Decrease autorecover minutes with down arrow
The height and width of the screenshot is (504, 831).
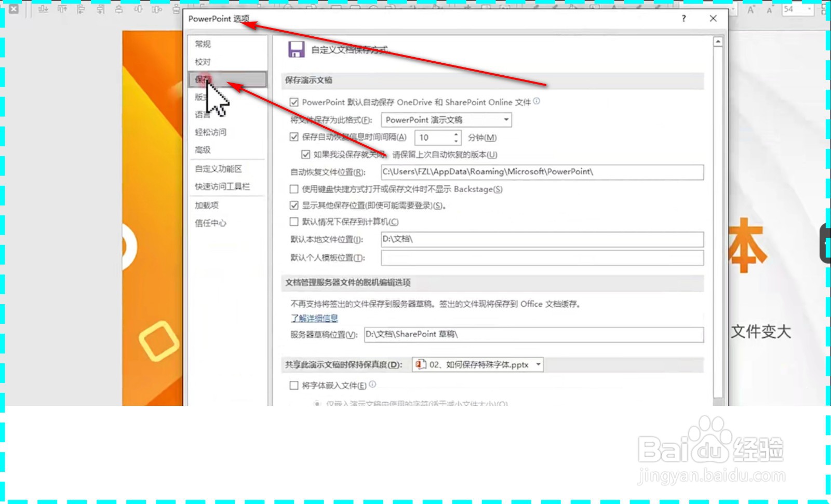(x=456, y=141)
